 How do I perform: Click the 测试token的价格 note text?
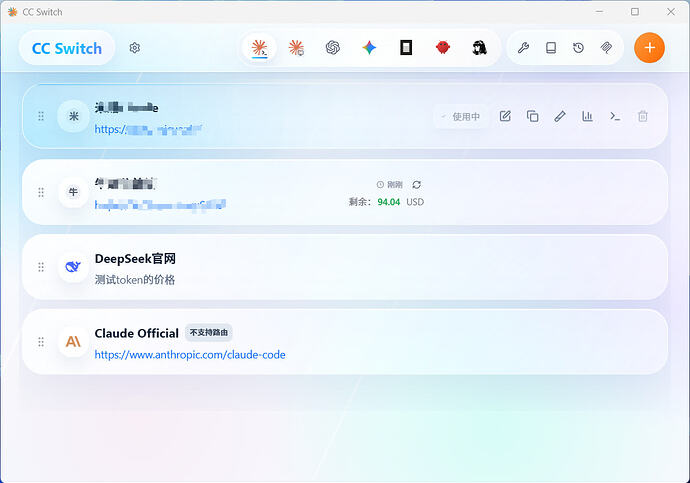pyautogui.click(x=135, y=280)
